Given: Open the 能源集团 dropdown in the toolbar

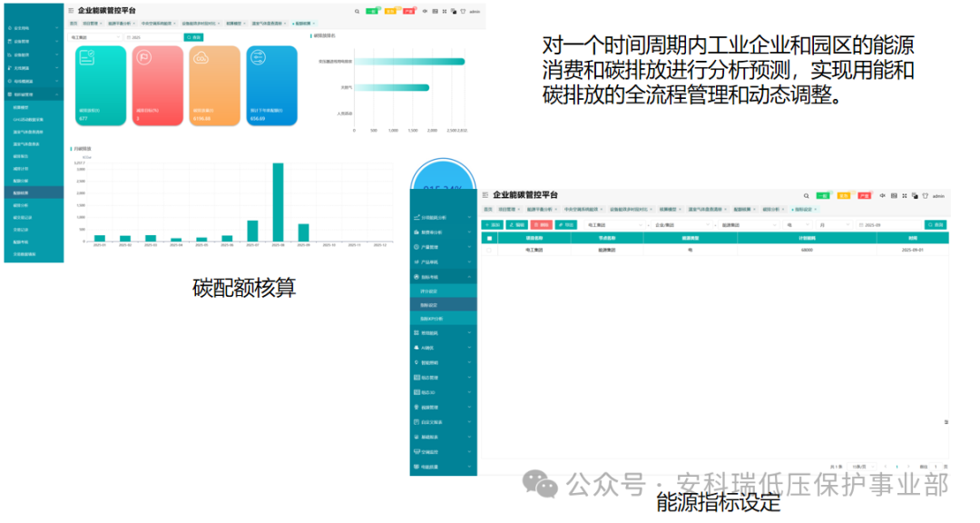Looking at the screenshot, I should coord(749,224).
